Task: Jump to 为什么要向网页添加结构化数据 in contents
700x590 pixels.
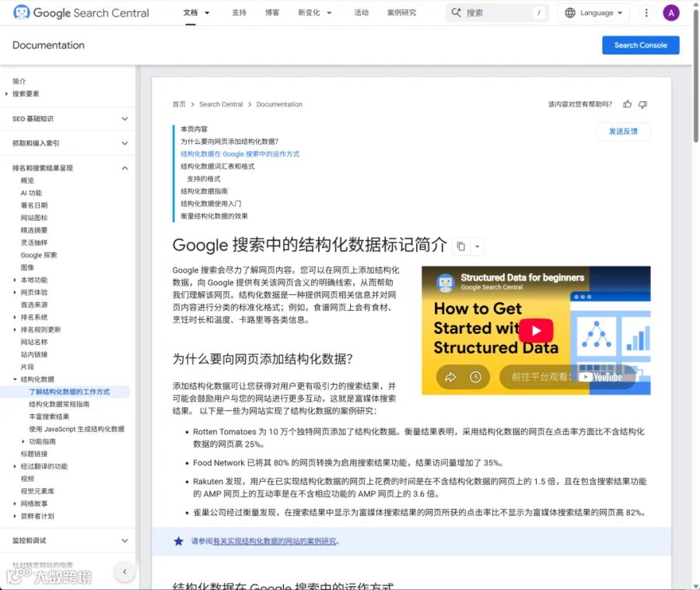Action: [229, 142]
